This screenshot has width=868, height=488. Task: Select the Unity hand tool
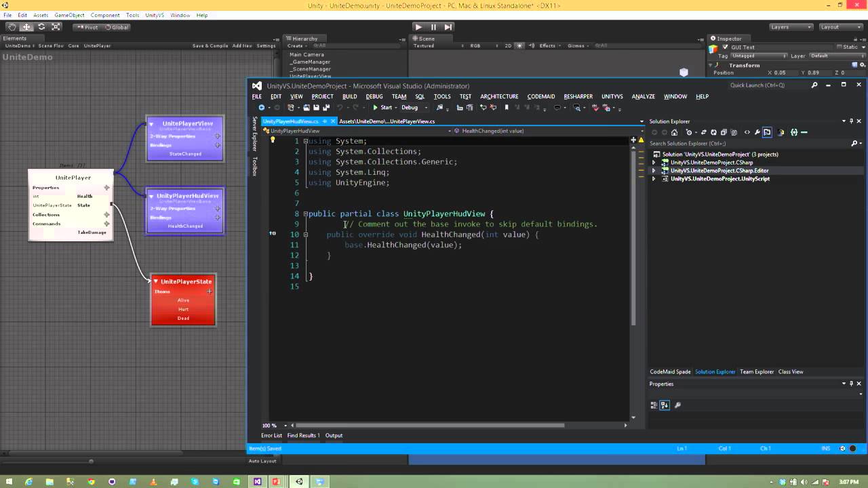pyautogui.click(x=12, y=27)
